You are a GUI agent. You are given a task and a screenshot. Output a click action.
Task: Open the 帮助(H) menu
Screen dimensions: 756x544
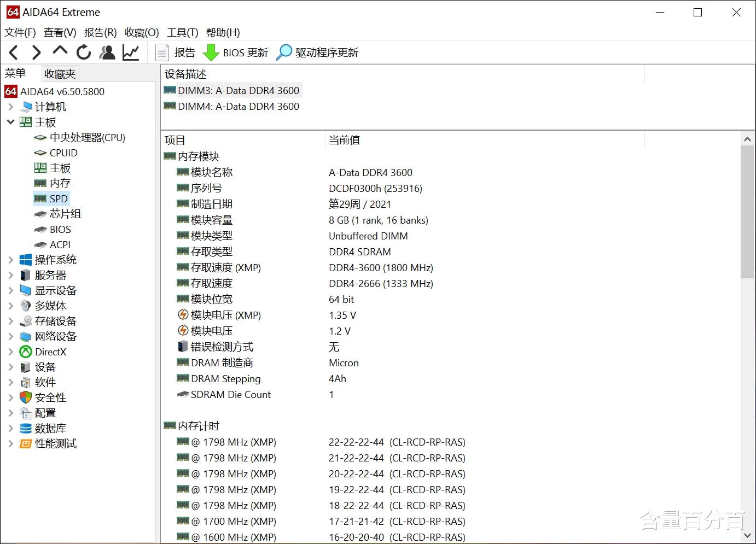pos(223,32)
